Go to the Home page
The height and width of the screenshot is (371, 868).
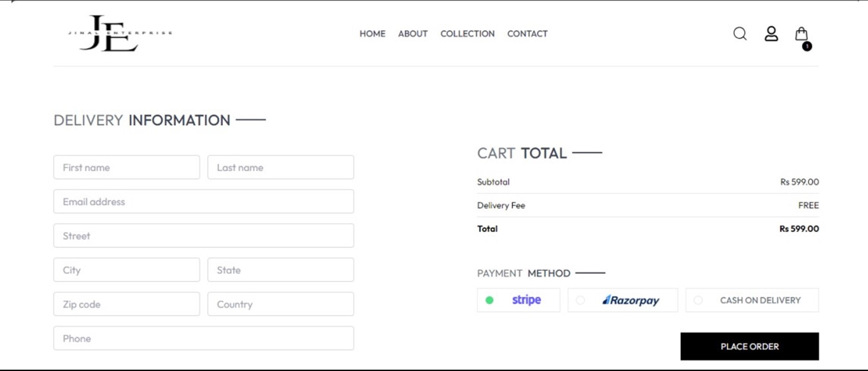click(x=372, y=34)
